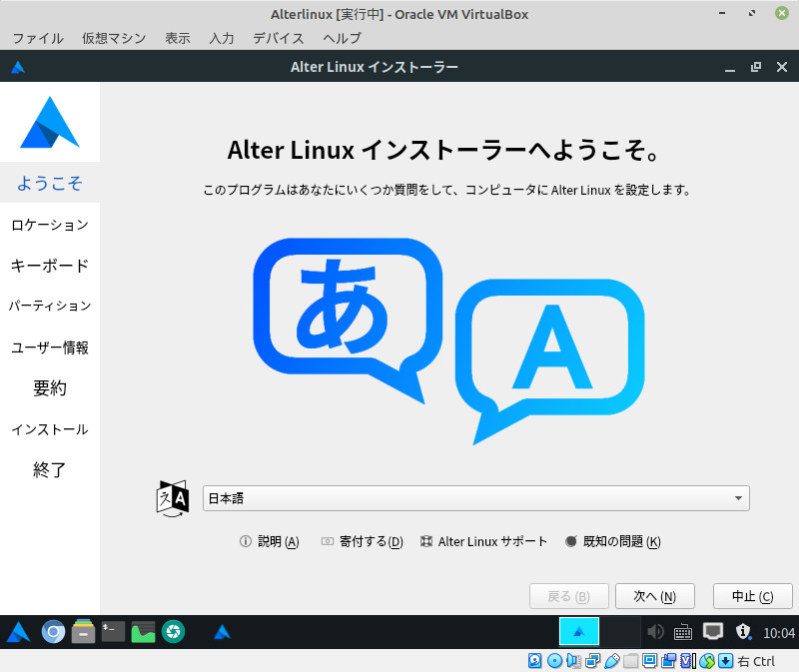799x672 pixels.
Task: Open the 説明(A) release notes link
Action: [270, 541]
